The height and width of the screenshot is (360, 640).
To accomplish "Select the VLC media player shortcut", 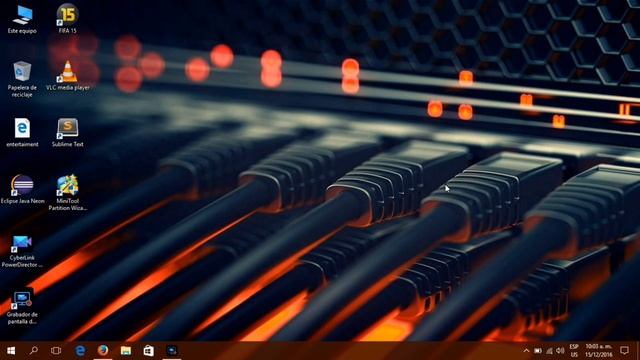I will coord(68,76).
